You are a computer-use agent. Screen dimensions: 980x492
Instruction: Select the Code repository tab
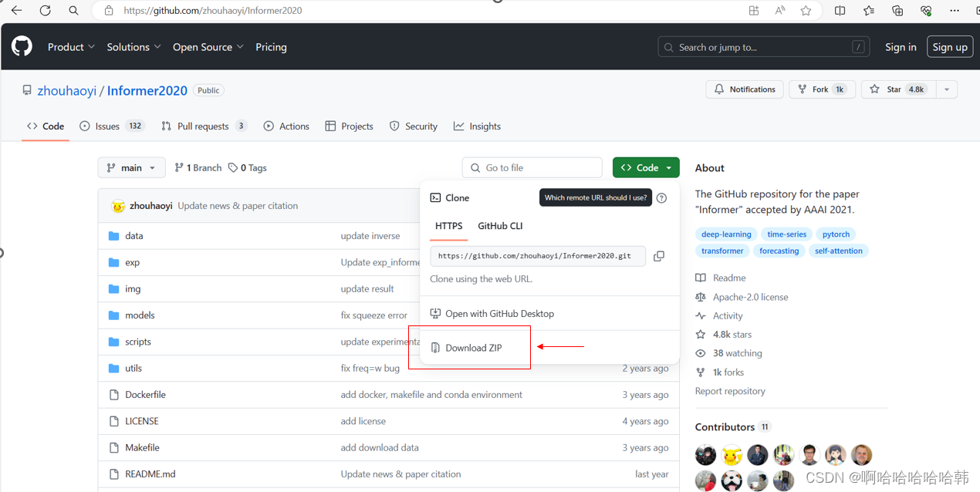pyautogui.click(x=46, y=126)
